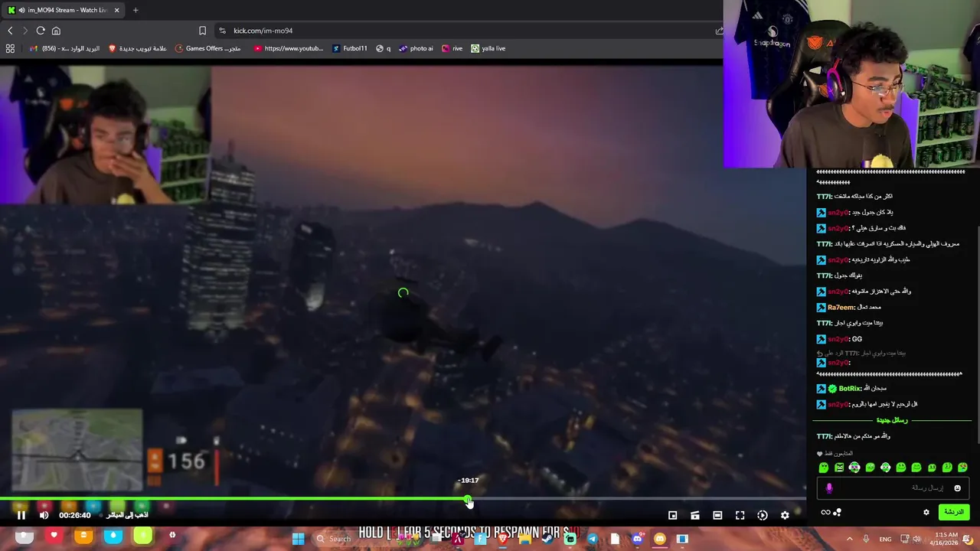
Task: Open the bookmarks apps grid icon
Action: (x=10, y=48)
